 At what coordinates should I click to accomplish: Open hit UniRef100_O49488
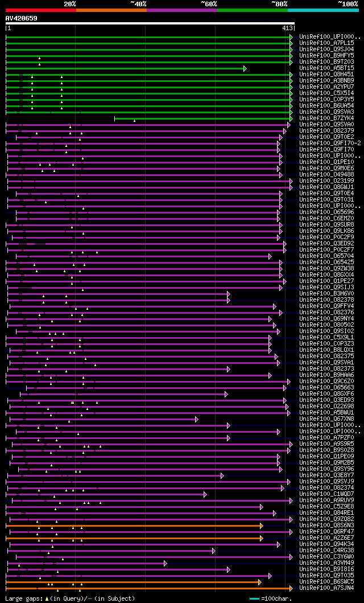[x=327, y=175]
